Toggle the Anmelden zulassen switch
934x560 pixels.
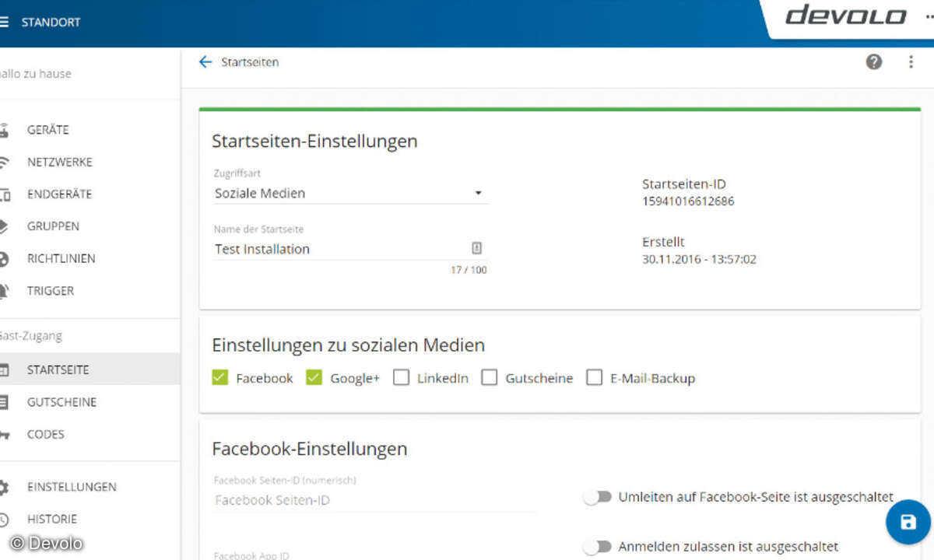coord(597,547)
